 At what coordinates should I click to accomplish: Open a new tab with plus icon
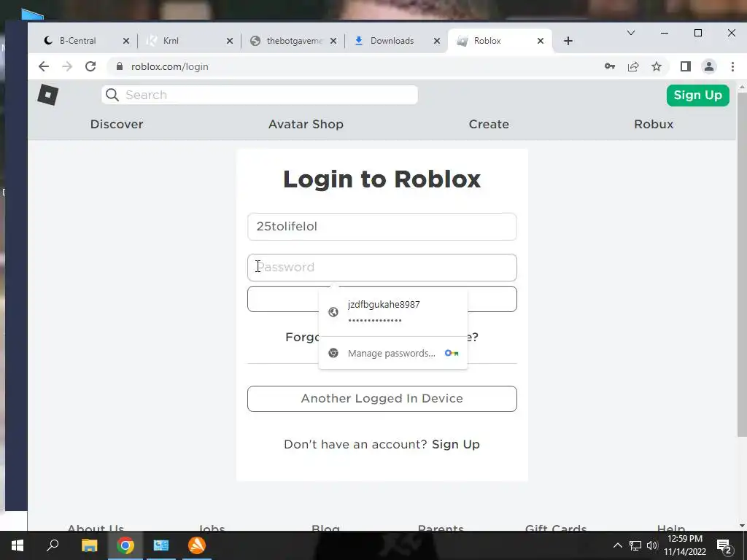pyautogui.click(x=568, y=41)
